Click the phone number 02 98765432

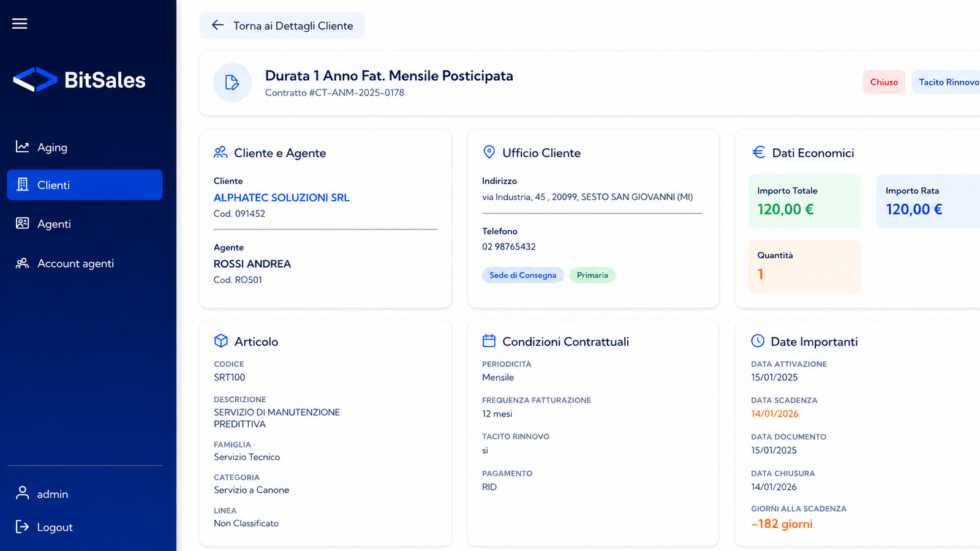tap(508, 247)
